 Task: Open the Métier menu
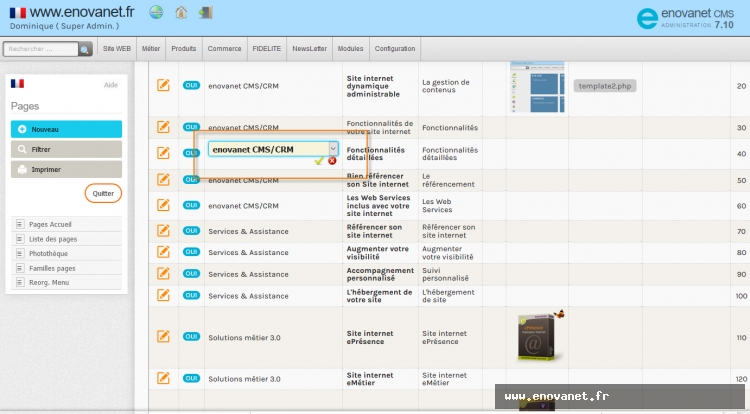[151, 49]
